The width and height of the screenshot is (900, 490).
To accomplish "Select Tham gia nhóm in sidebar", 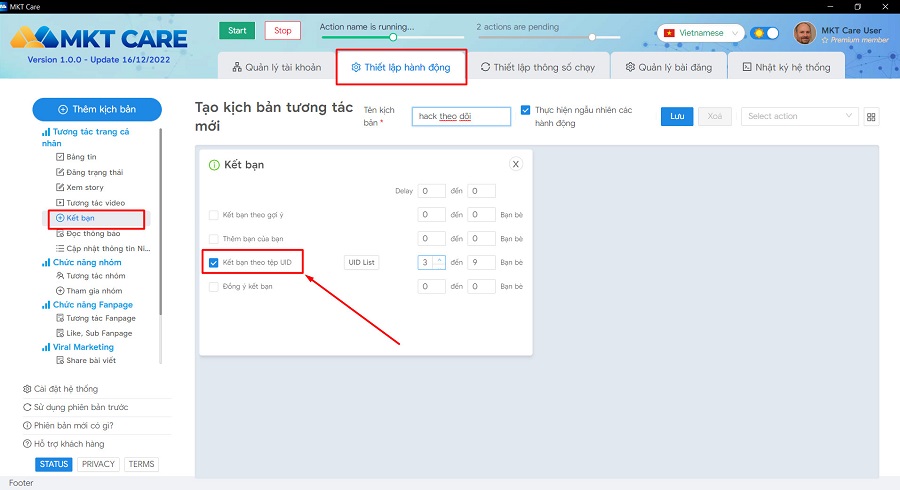I will pos(94,290).
